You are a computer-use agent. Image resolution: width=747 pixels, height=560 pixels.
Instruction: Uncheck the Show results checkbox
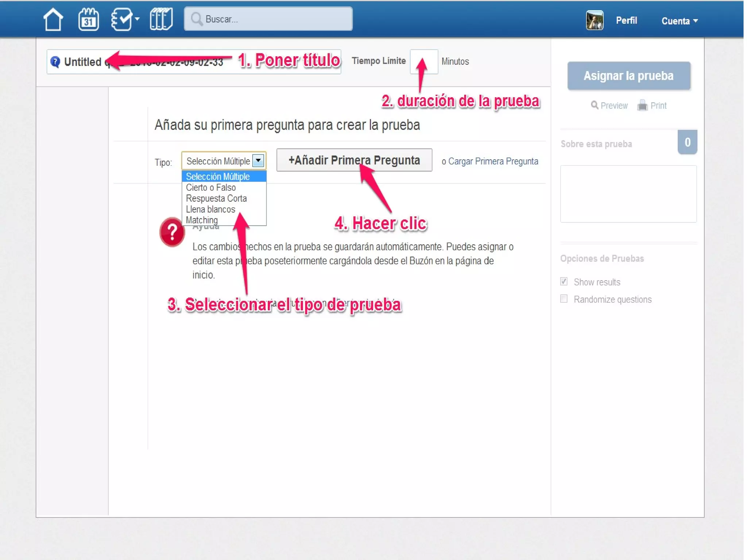tap(564, 281)
